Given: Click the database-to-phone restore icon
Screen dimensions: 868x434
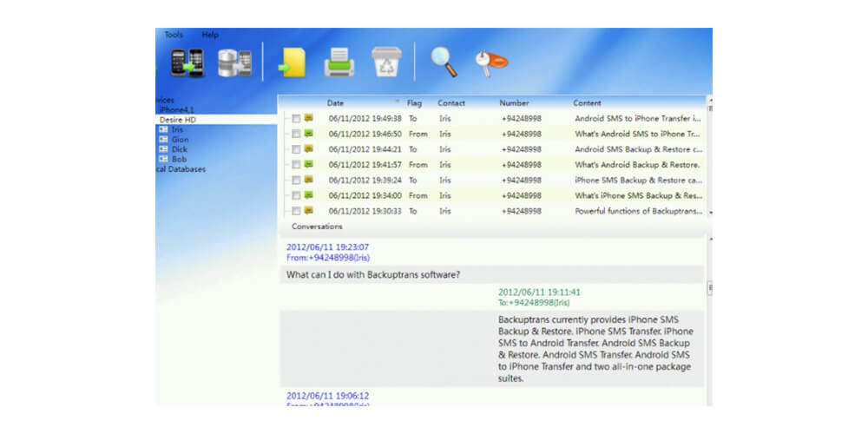Looking at the screenshot, I should point(234,62).
